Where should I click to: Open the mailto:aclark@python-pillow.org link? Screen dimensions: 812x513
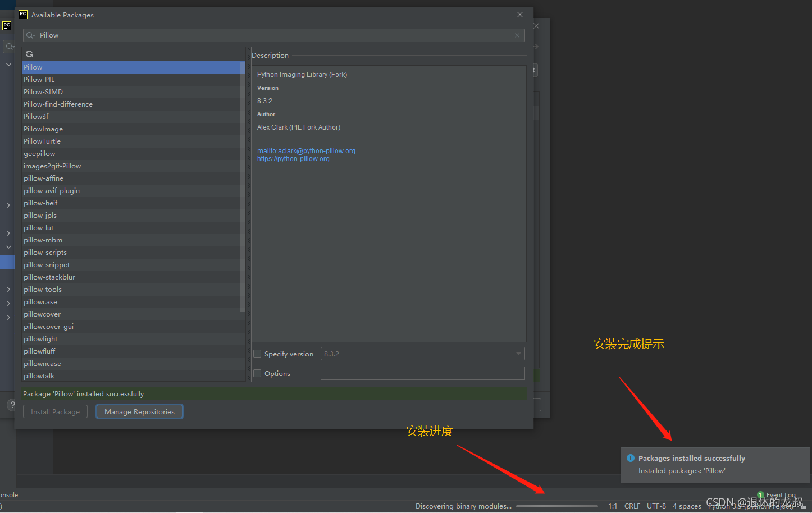[306, 151]
